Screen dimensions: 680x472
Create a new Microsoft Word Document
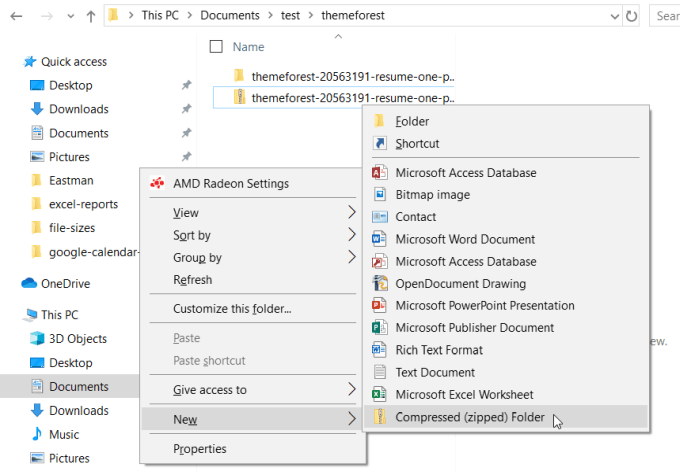point(506,239)
